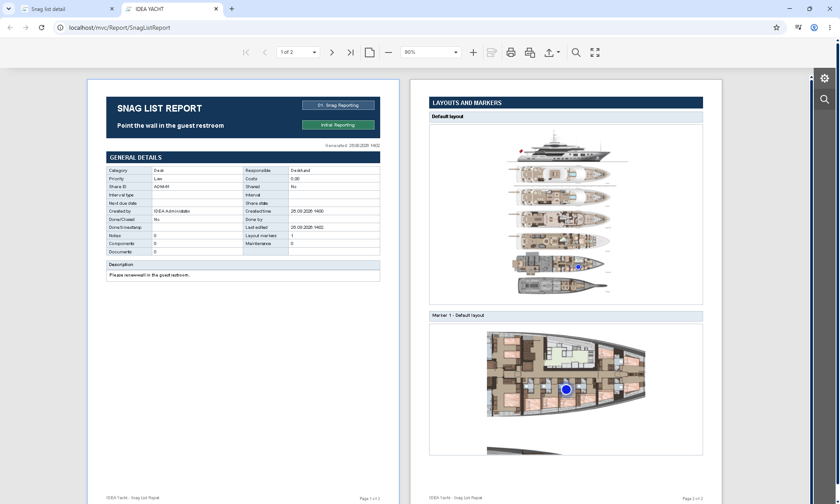
Task: Click the Costs value '0,00'
Action: point(295,179)
